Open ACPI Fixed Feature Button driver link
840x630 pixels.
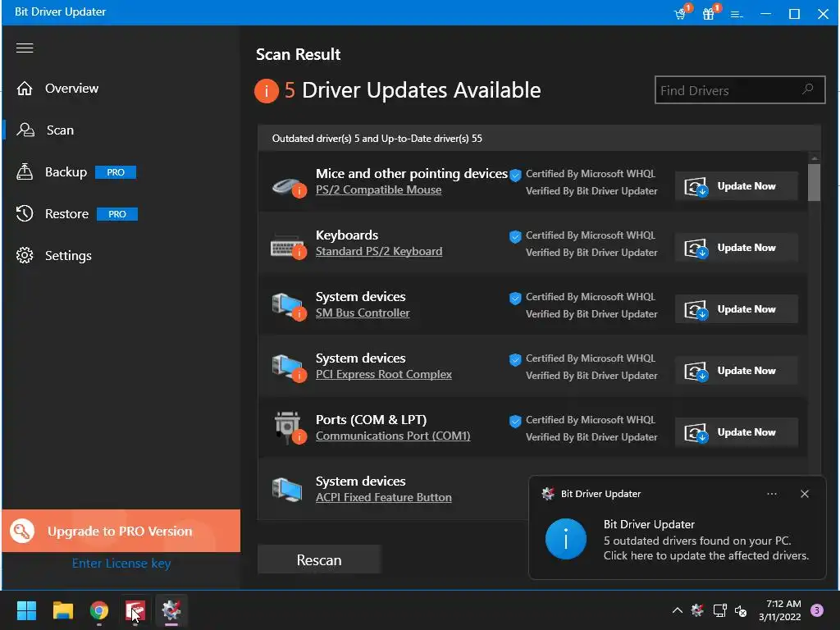384,498
